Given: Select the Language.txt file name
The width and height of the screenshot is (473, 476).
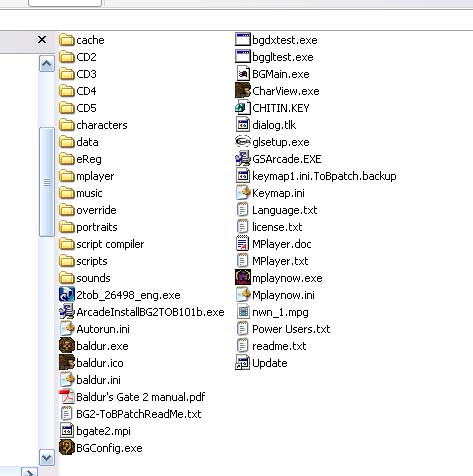Looking at the screenshot, I should coord(284,210).
